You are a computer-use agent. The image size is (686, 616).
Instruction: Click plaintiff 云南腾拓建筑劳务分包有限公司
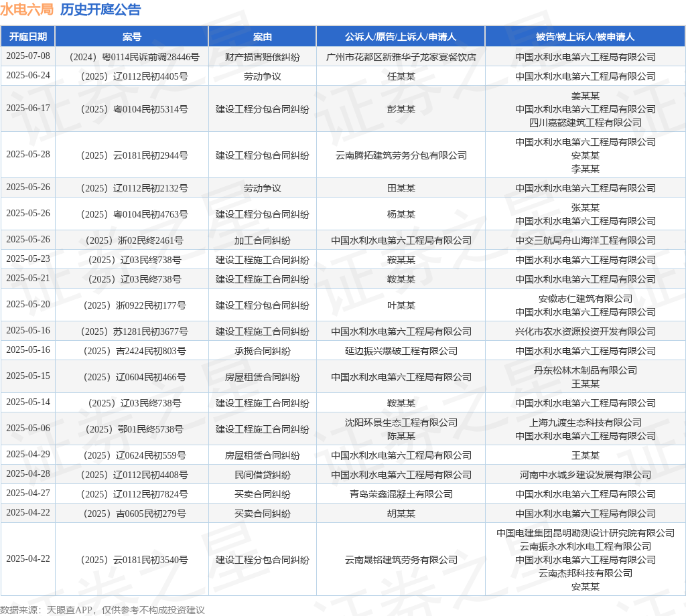[401, 155]
